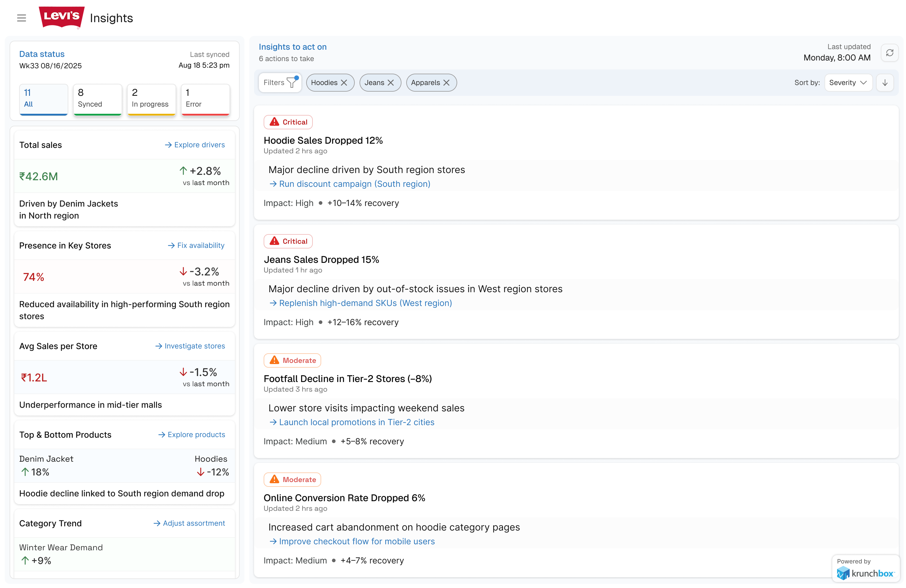906x588 pixels.
Task: Click Critical badge on Hoodie Sales card
Action: coord(288,122)
